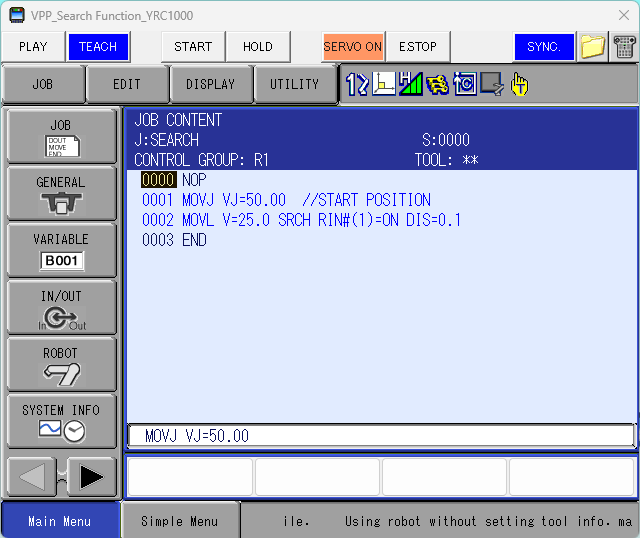The image size is (640, 538).
Task: Open the EDIT menu
Action: click(x=127, y=85)
